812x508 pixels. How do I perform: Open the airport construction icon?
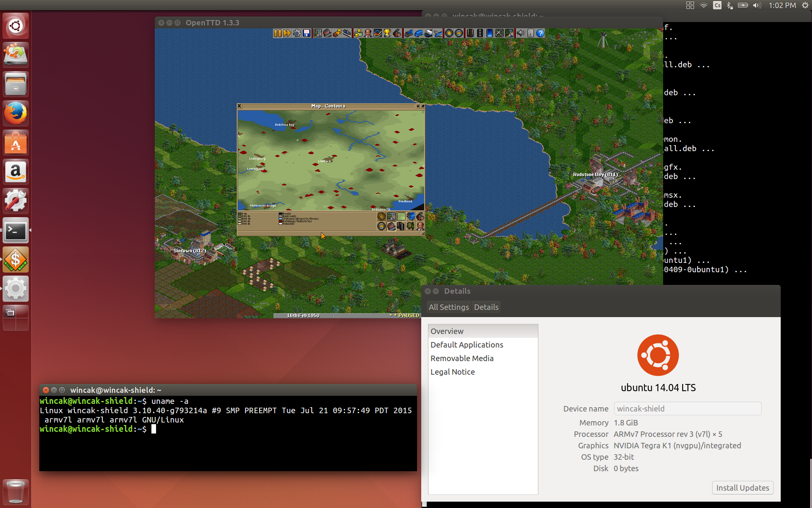click(499, 33)
